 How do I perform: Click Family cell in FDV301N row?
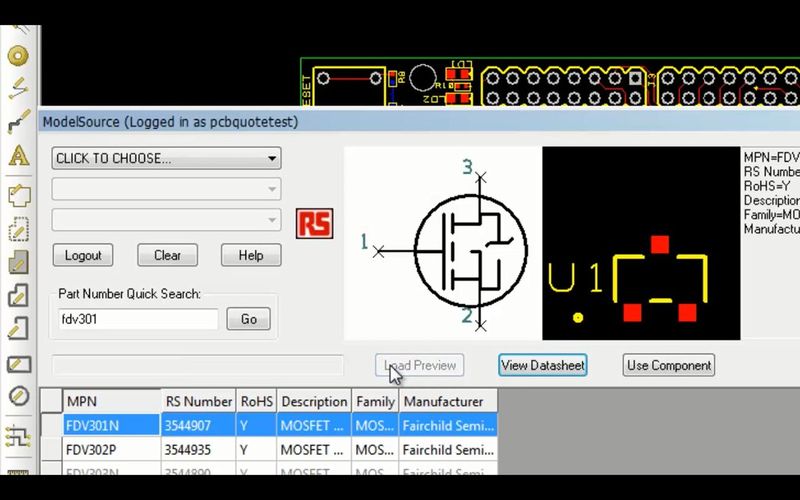376,425
